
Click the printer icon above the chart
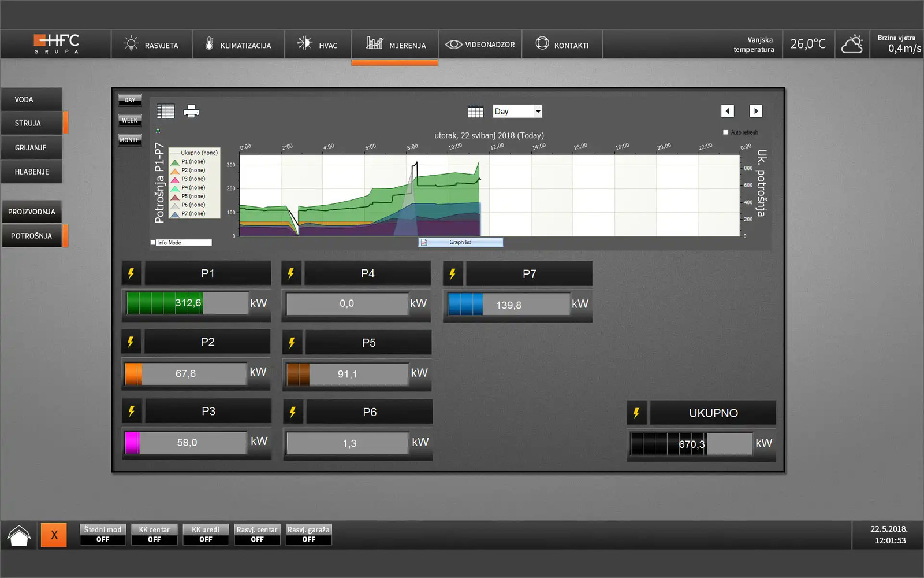tap(191, 112)
